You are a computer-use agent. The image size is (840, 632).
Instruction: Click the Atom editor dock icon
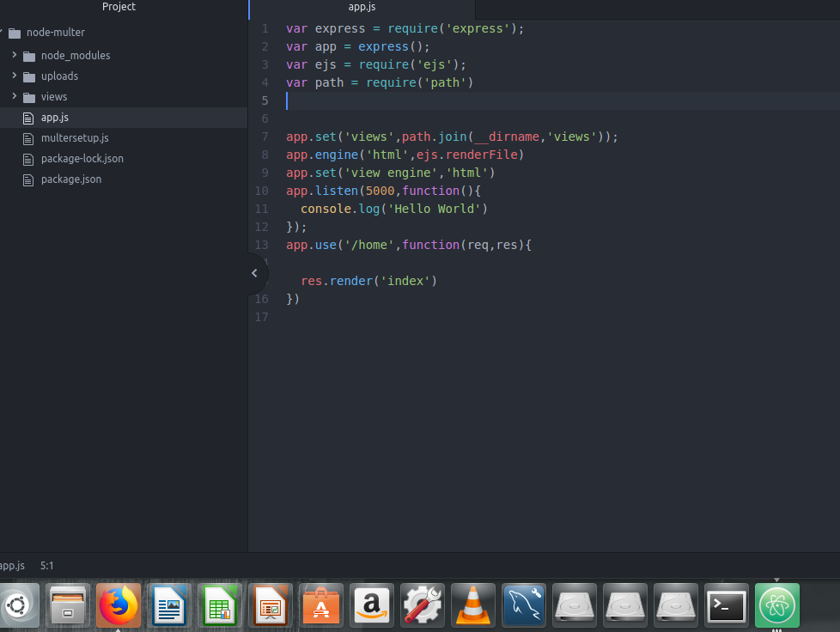point(777,605)
